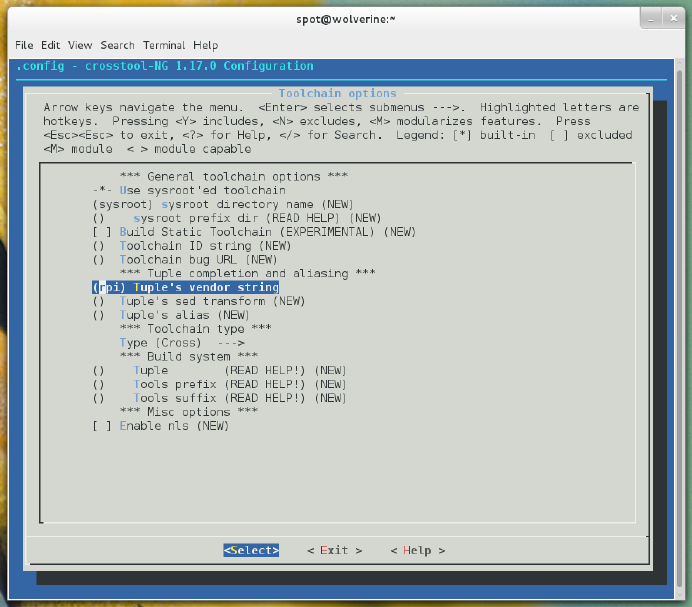
Task: Select Toolchain ID string entry
Action: point(192,246)
